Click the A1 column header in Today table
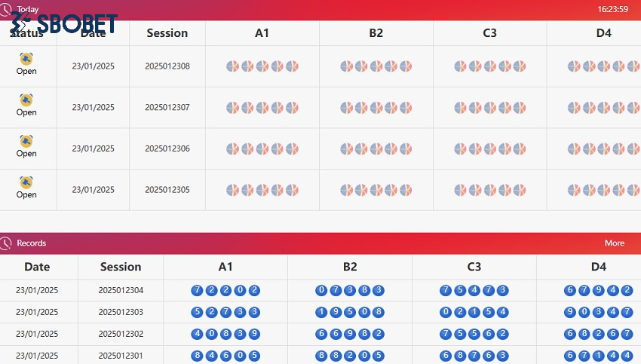 262,33
